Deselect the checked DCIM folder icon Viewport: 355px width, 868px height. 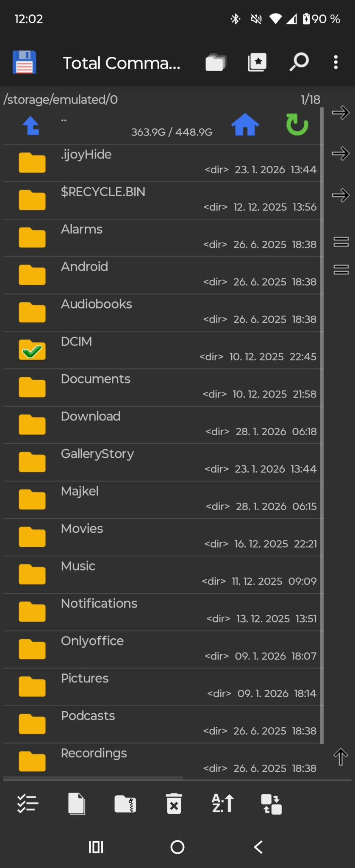point(32,350)
